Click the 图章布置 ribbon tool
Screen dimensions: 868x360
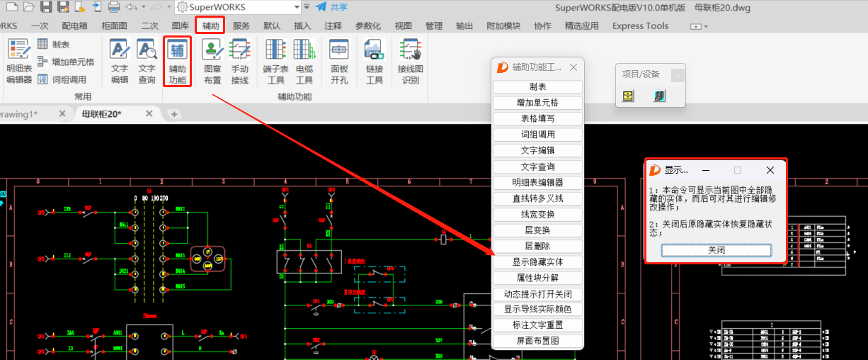coord(212,63)
